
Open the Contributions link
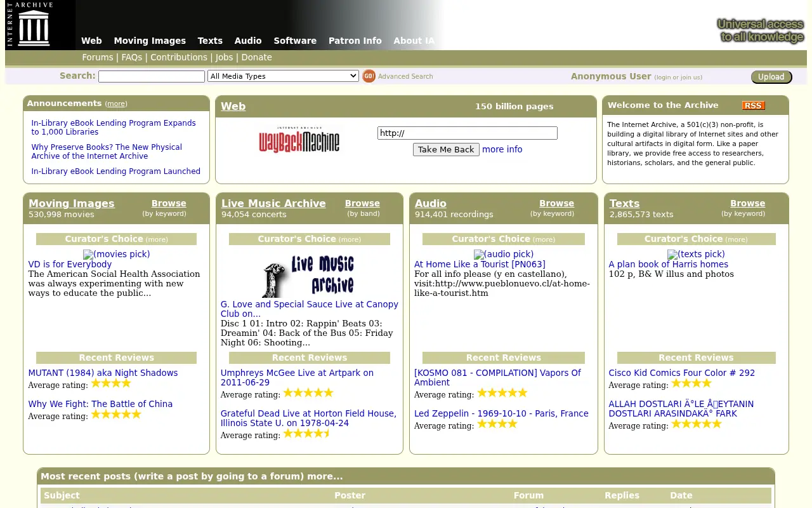pos(179,57)
